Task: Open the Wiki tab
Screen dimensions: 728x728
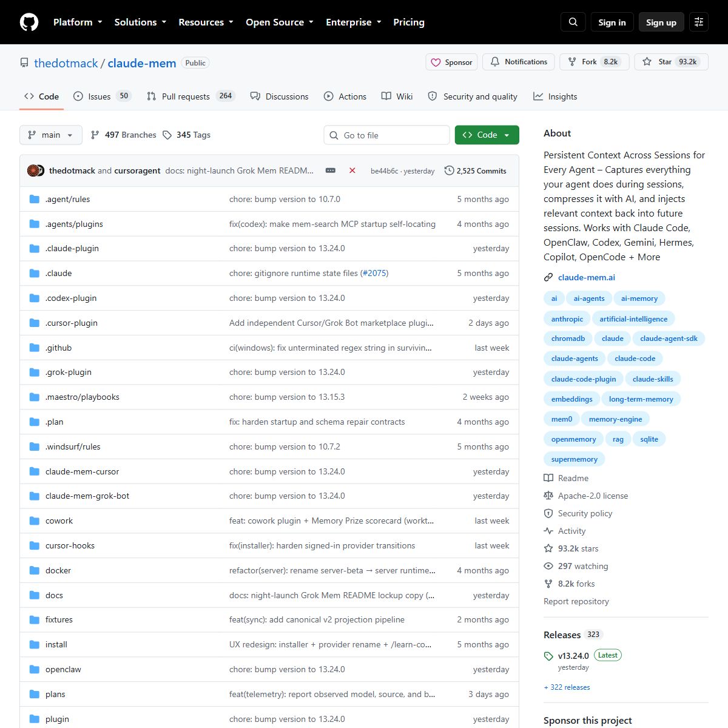Action: tap(397, 96)
